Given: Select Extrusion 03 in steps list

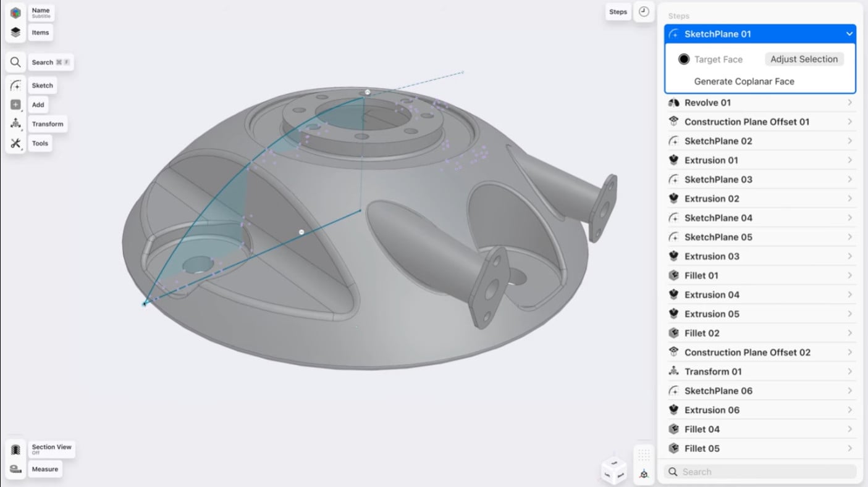Looking at the screenshot, I should [712, 256].
